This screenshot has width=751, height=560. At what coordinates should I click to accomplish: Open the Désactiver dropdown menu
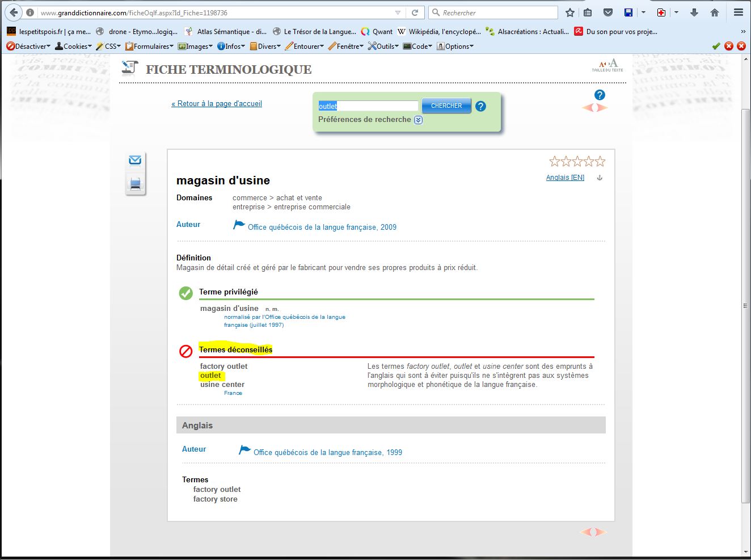(x=28, y=47)
